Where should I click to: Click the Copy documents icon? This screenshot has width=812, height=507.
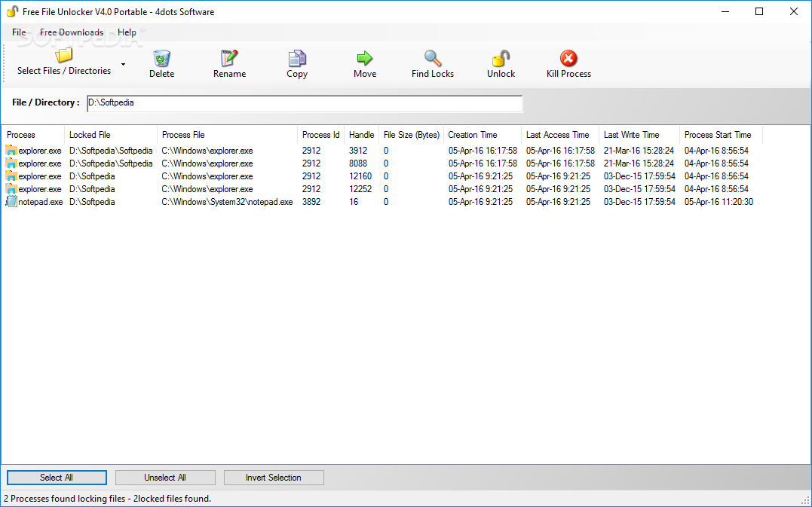[297, 58]
